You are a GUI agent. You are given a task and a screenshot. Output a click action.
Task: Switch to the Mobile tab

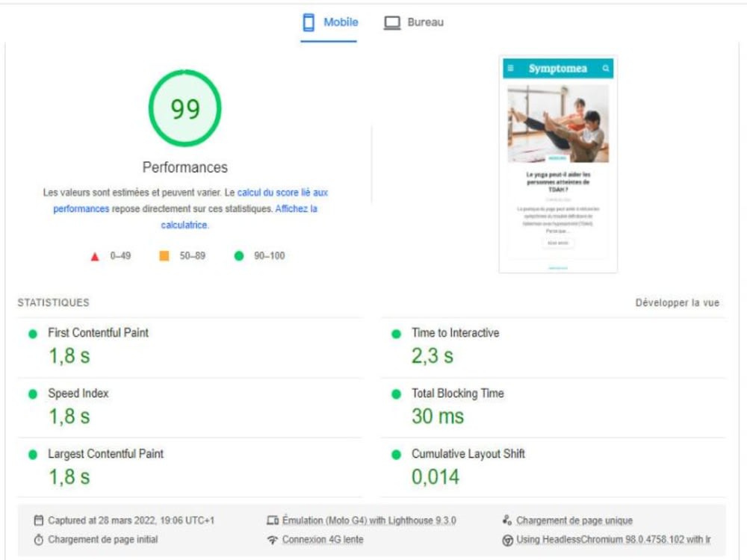(x=340, y=22)
